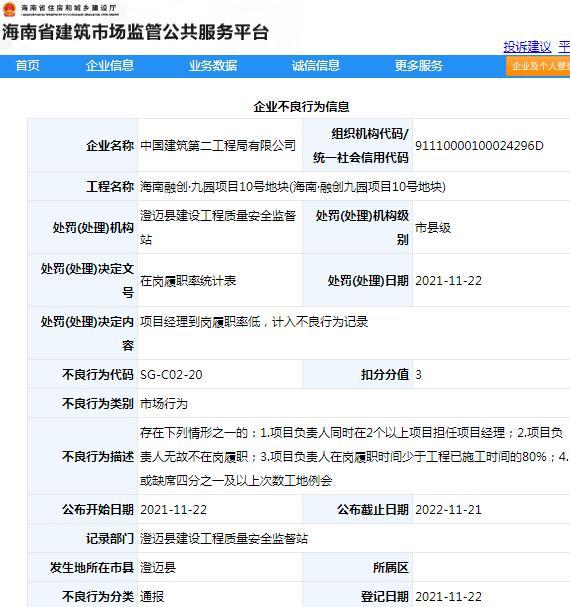The height and width of the screenshot is (607, 570).
Task: Follow the 投诉建议 link
Action: 527,47
